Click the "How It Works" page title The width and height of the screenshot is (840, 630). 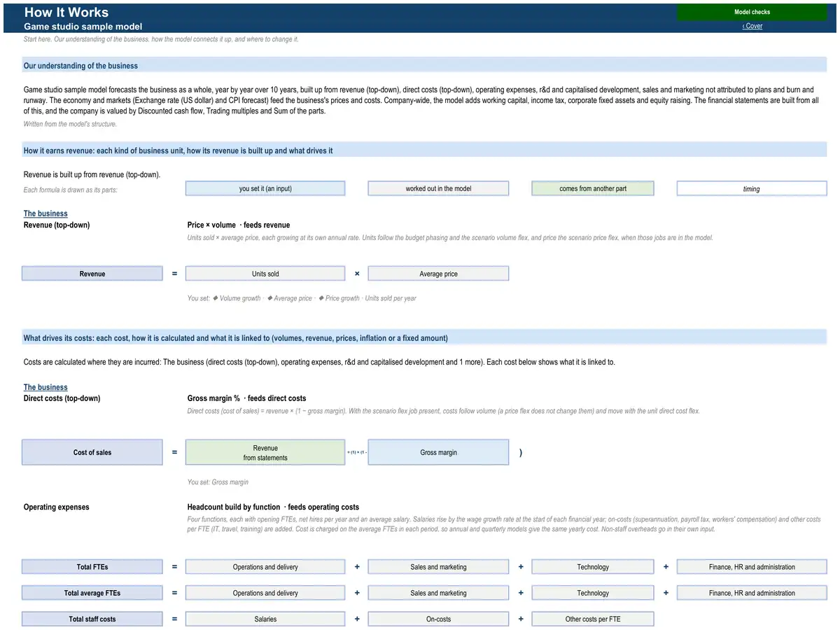pos(66,12)
